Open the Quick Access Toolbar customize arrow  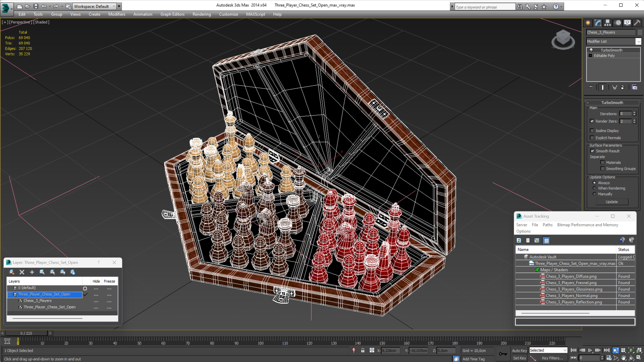tap(119, 6)
